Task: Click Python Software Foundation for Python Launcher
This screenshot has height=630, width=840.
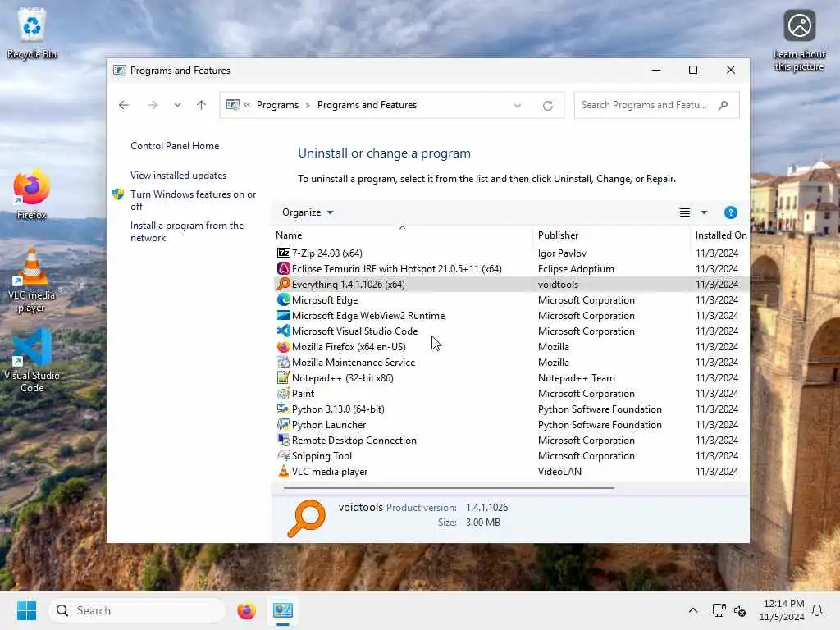Action: tap(600, 424)
